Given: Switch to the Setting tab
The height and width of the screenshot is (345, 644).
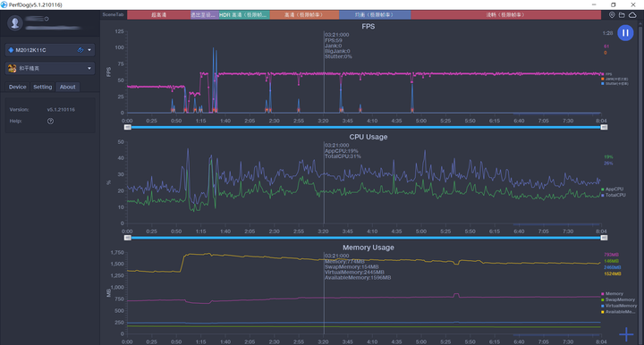Looking at the screenshot, I should 43,87.
